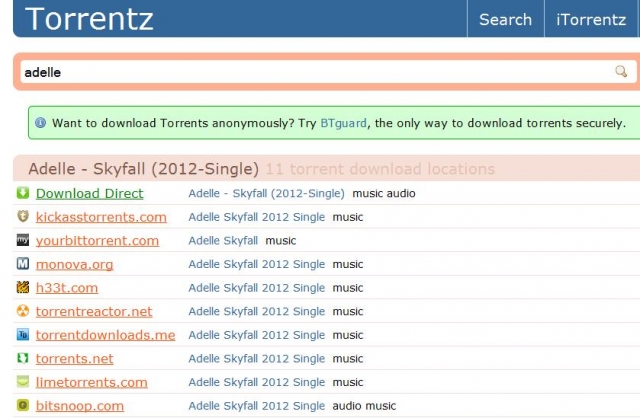The width and height of the screenshot is (640, 418).
Task: Click the torrentdownloads.me favicon
Action: click(23, 334)
